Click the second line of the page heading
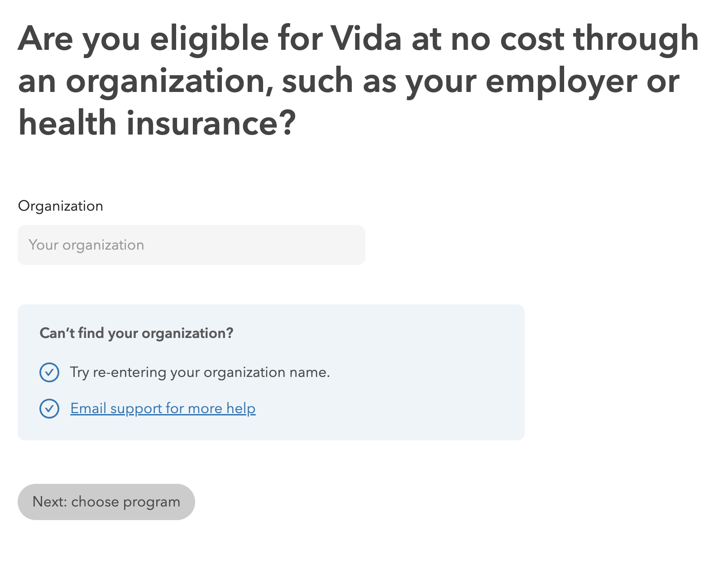The height and width of the screenshot is (569, 728). tap(349, 82)
